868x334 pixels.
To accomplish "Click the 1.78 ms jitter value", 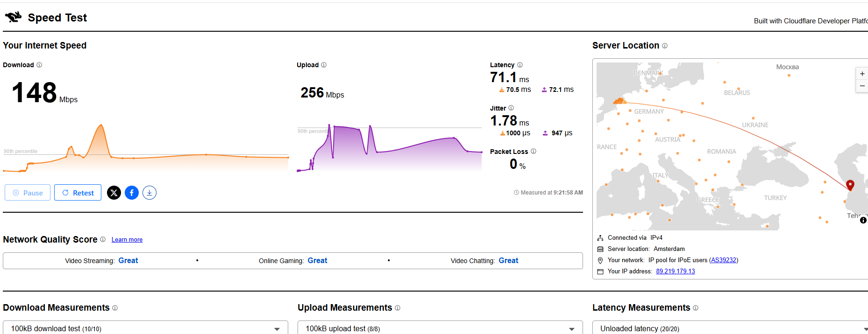I will click(x=510, y=121).
